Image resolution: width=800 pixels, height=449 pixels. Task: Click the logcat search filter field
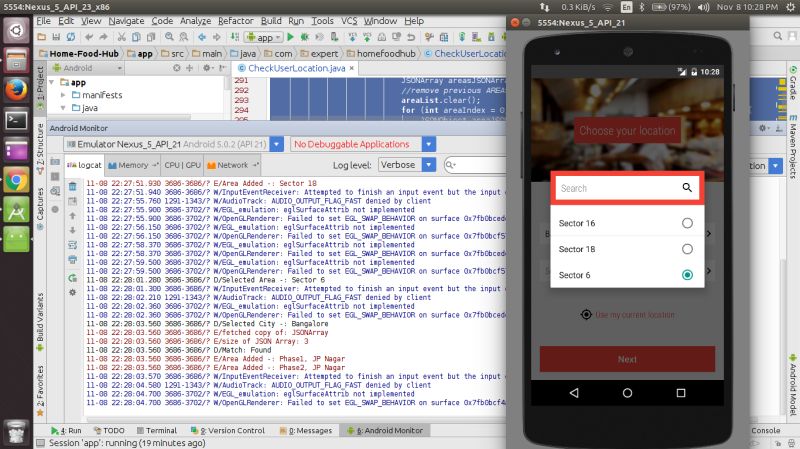[x=474, y=165]
